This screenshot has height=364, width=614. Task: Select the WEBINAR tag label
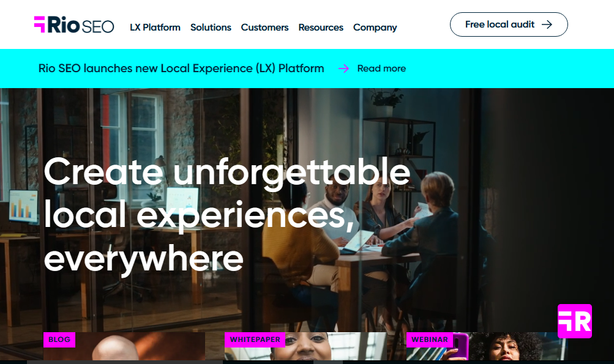coord(430,340)
